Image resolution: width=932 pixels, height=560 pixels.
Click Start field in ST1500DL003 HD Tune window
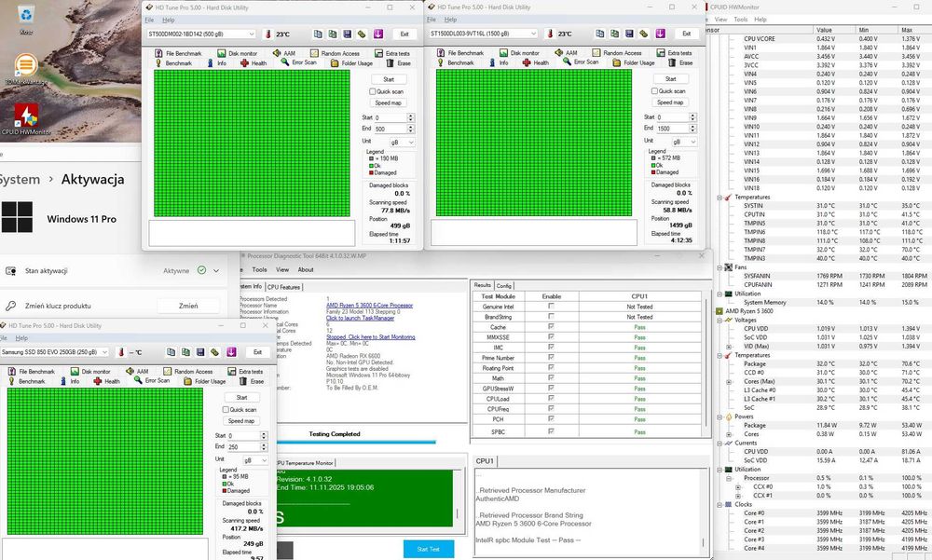coord(672,117)
